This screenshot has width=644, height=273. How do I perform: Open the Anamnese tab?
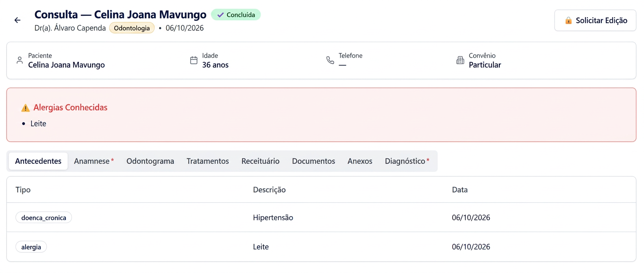click(x=94, y=161)
